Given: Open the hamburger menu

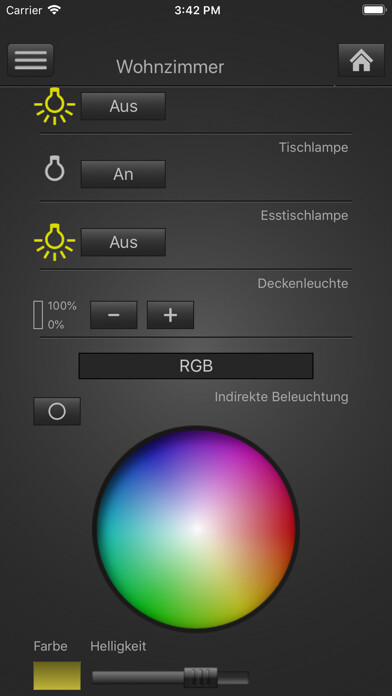Looking at the screenshot, I should pyautogui.click(x=31, y=60).
